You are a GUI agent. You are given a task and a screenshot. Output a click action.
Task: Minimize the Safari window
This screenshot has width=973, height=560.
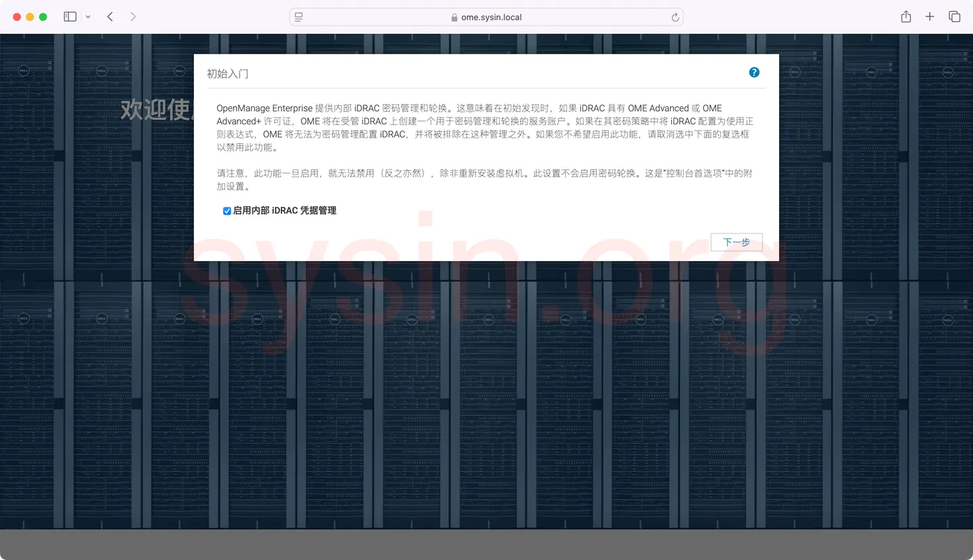tap(30, 17)
